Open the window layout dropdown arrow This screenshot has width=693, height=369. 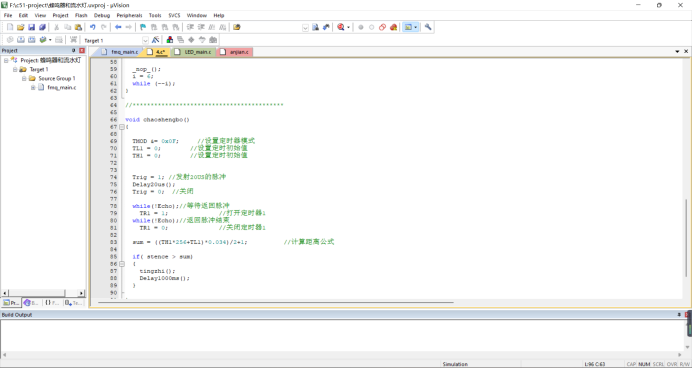[415, 27]
